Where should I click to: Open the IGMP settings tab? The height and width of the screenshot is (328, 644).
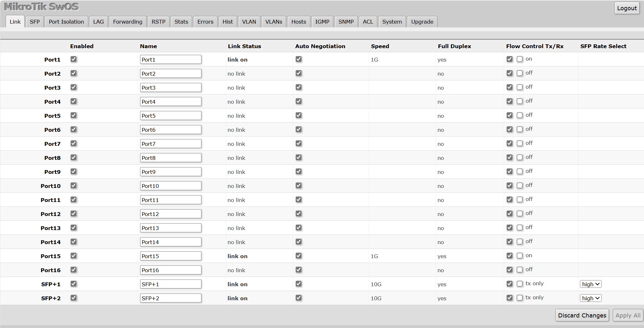322,22
